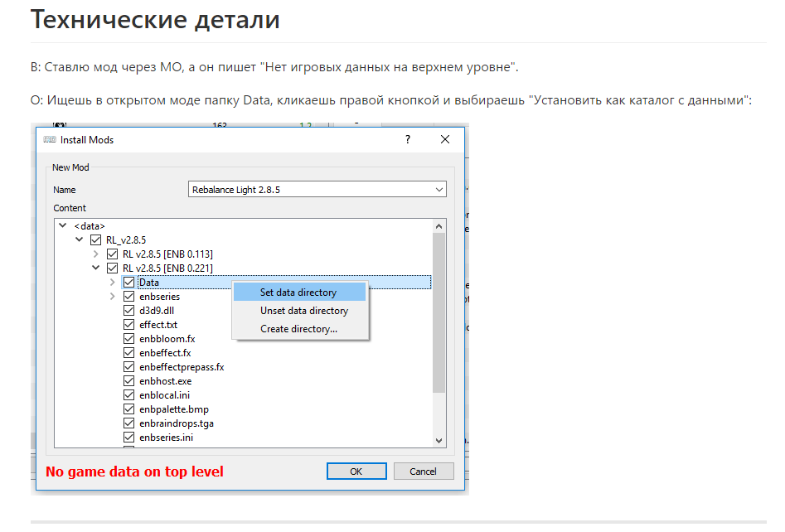Close the Install Mods dialog
The image size is (785, 532).
pyautogui.click(x=444, y=140)
